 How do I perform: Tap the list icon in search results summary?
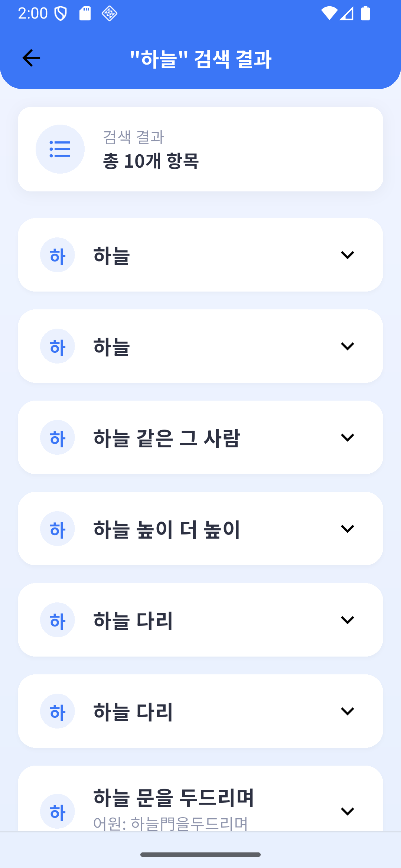click(60, 149)
